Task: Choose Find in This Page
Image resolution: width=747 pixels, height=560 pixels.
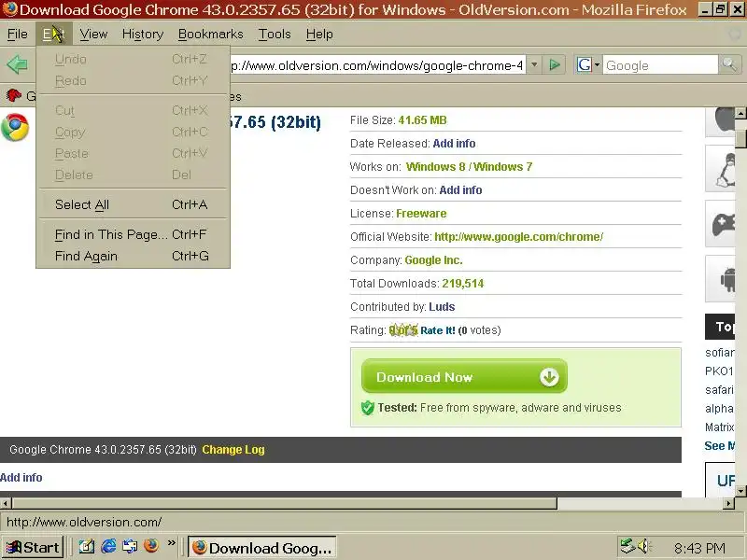Action: coord(133,234)
